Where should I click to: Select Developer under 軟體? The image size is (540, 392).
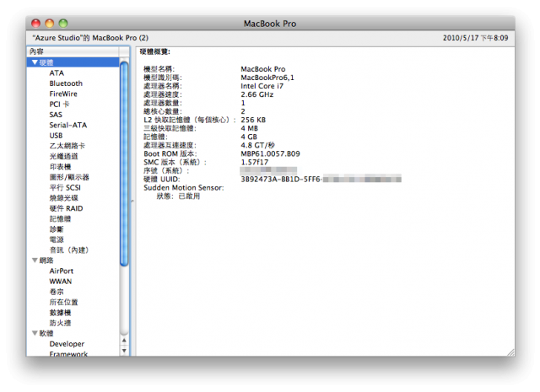(67, 344)
